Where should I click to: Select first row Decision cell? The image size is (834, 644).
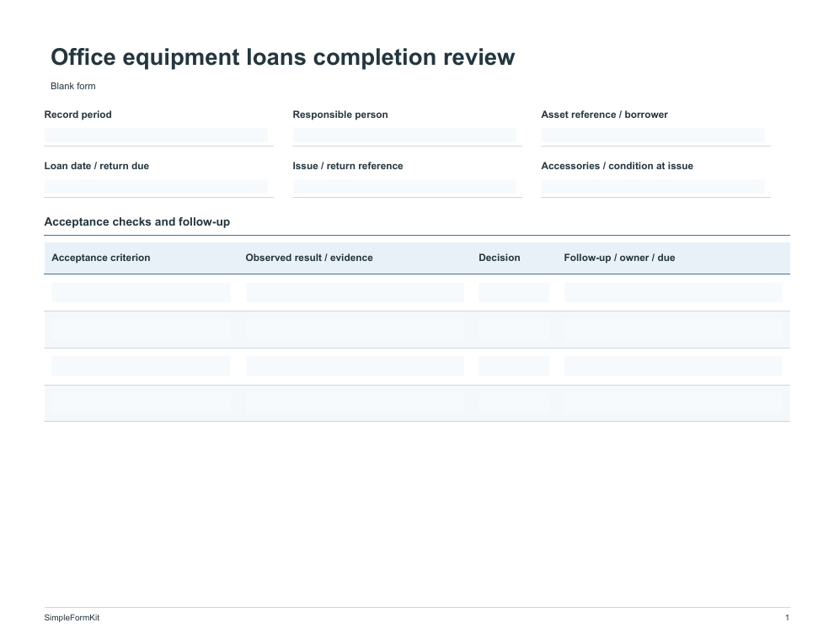pos(514,292)
